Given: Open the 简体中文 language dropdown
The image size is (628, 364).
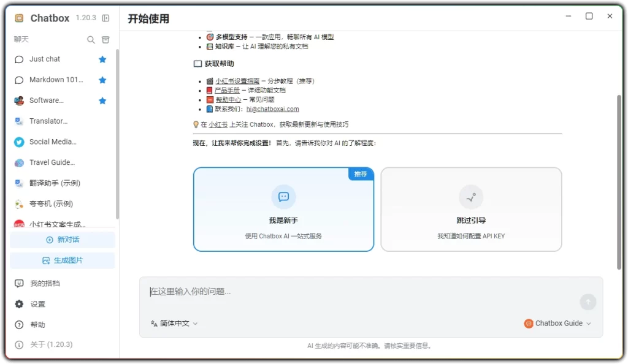Looking at the screenshot, I should tap(174, 324).
